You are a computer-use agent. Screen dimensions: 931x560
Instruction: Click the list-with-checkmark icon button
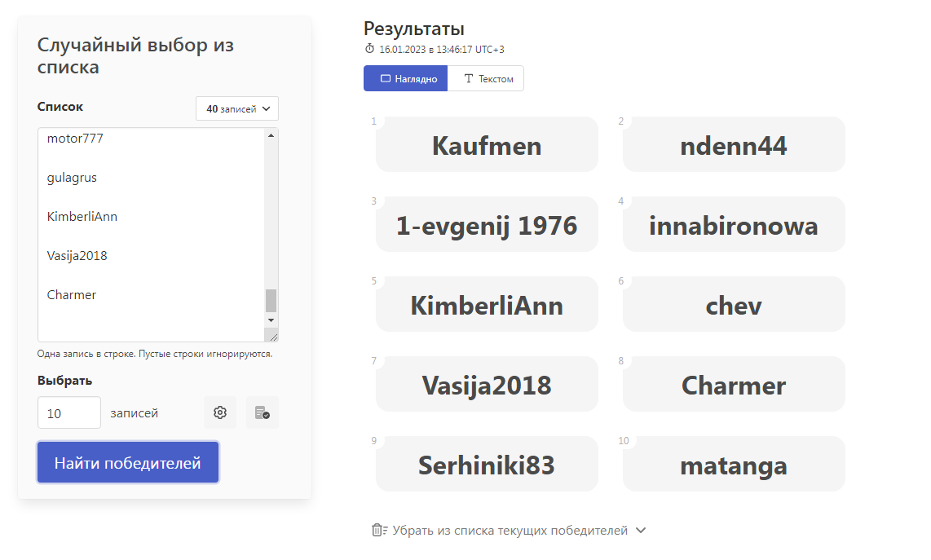click(263, 412)
